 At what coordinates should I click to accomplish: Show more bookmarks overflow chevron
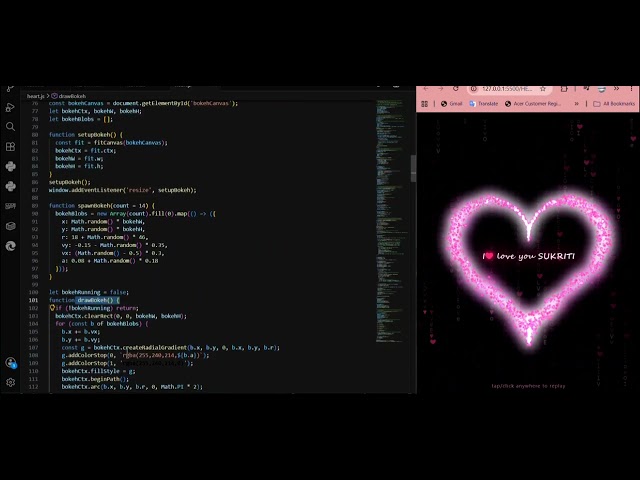(x=576, y=104)
